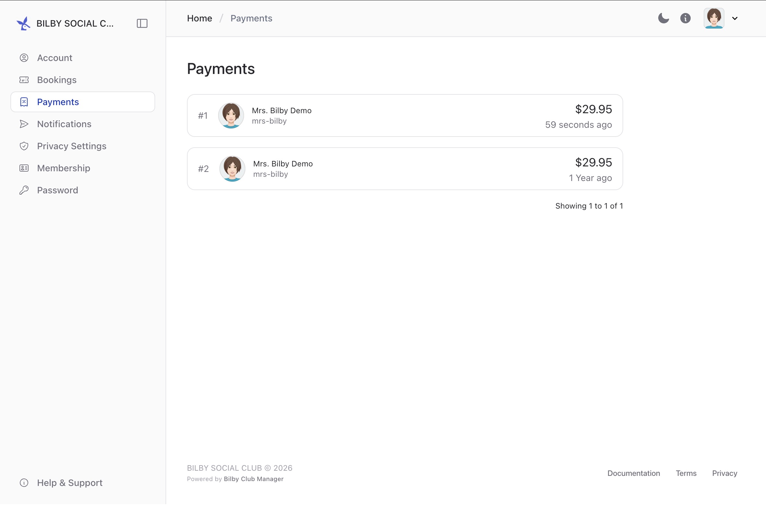Go to Bookings in the sidebar
This screenshot has width=766, height=532.
[83, 80]
